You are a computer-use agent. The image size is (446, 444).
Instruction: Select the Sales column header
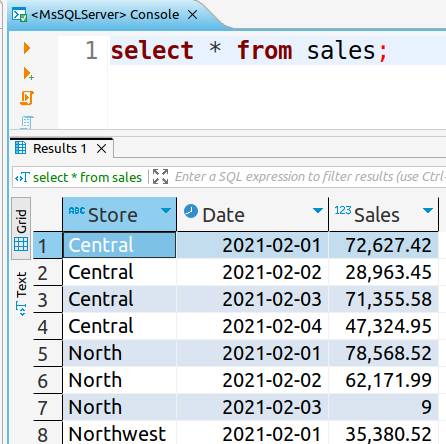384,214
